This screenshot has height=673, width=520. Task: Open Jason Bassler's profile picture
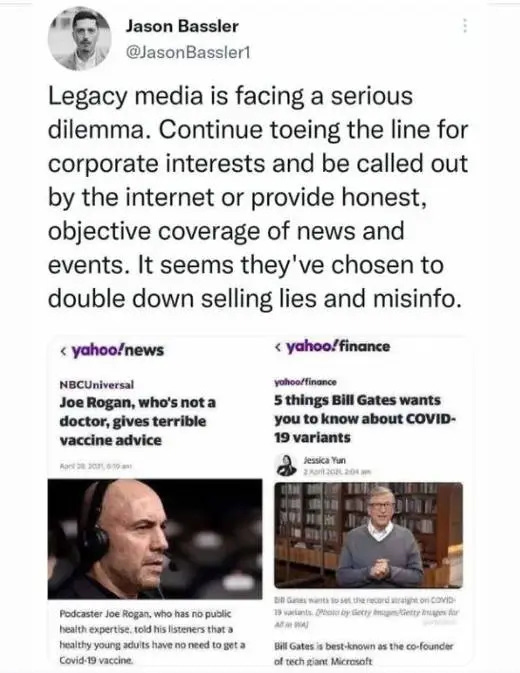tap(79, 39)
